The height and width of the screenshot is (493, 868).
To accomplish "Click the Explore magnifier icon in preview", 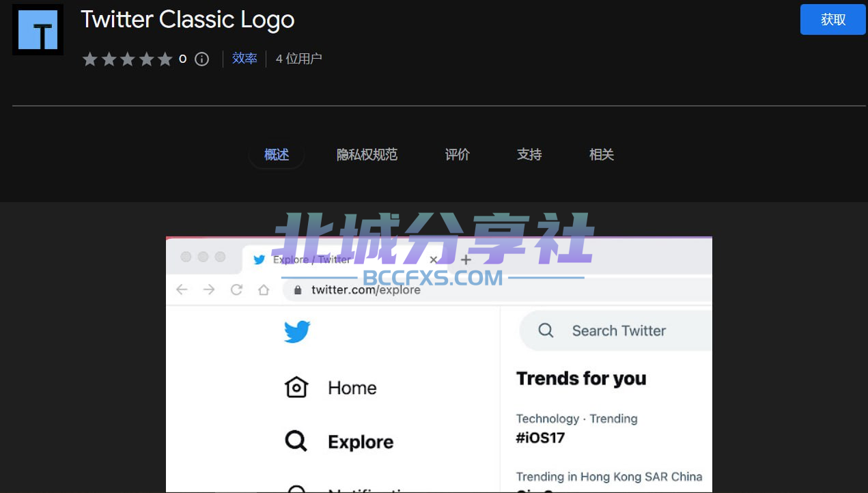I will pyautogui.click(x=296, y=441).
